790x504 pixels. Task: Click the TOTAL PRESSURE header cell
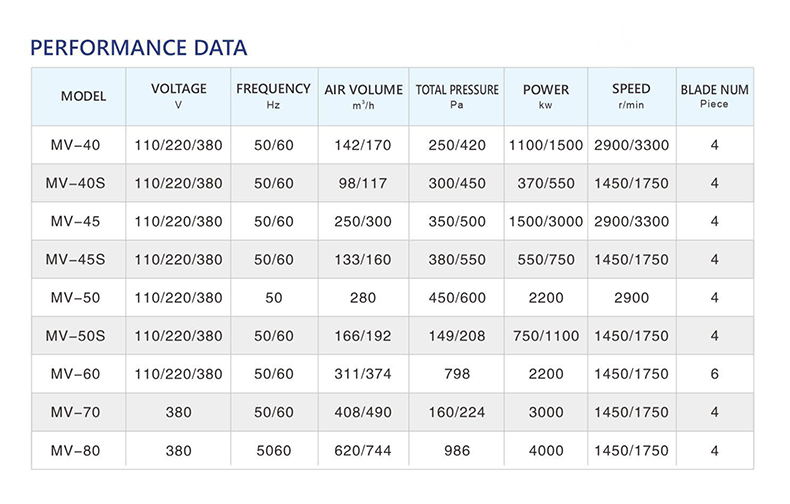click(457, 96)
